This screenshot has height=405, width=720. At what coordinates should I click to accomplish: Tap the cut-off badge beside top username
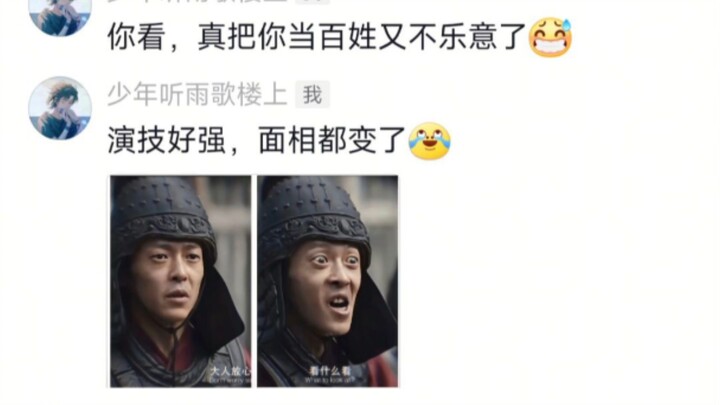coord(312,2)
